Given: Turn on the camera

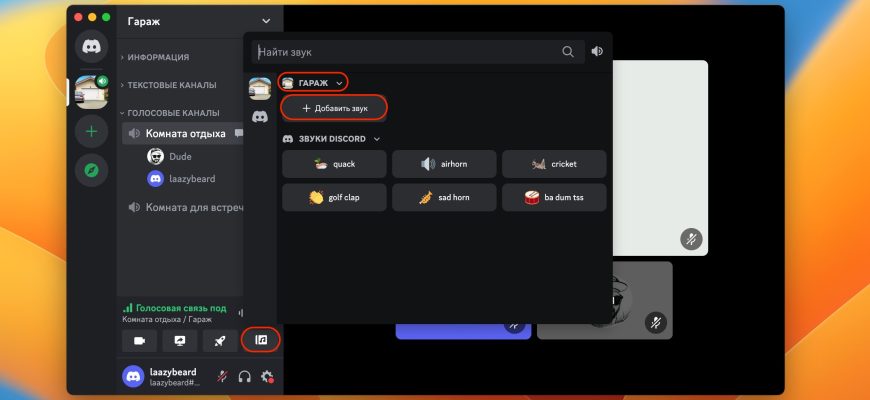Looking at the screenshot, I should click(139, 340).
